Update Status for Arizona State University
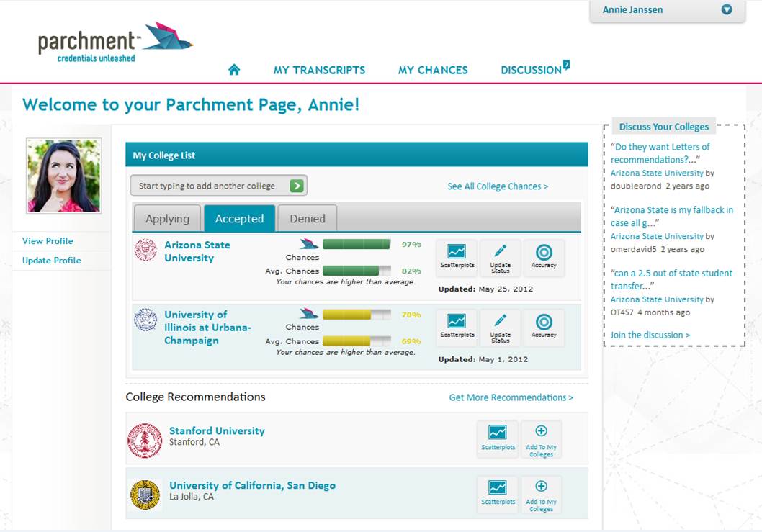Screen dimensions: 762x532 [x=500, y=257]
